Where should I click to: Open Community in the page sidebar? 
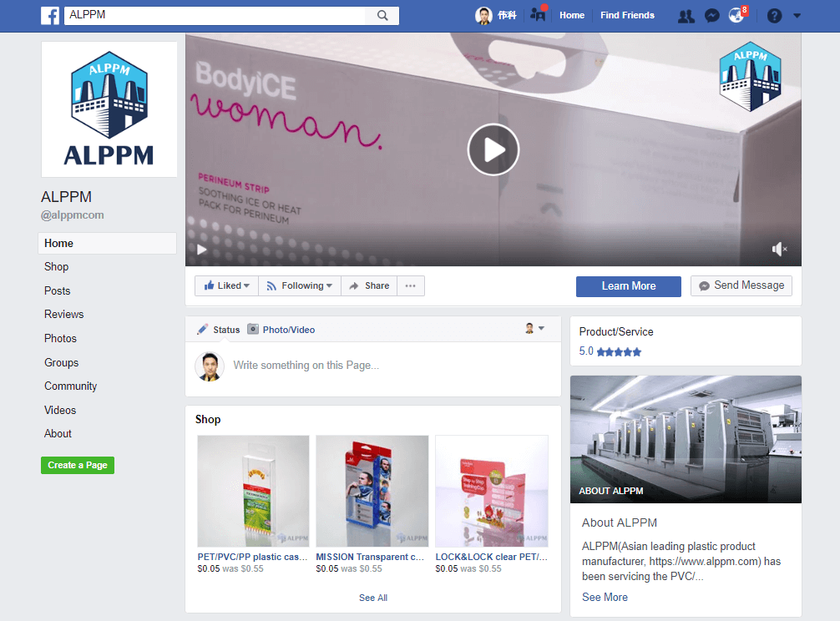click(71, 386)
